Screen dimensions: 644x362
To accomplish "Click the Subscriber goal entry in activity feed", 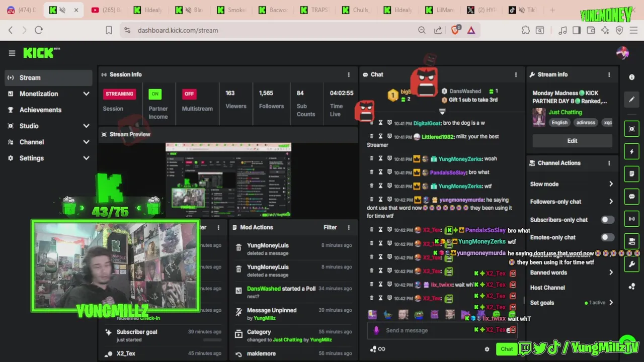I will 163,335.
